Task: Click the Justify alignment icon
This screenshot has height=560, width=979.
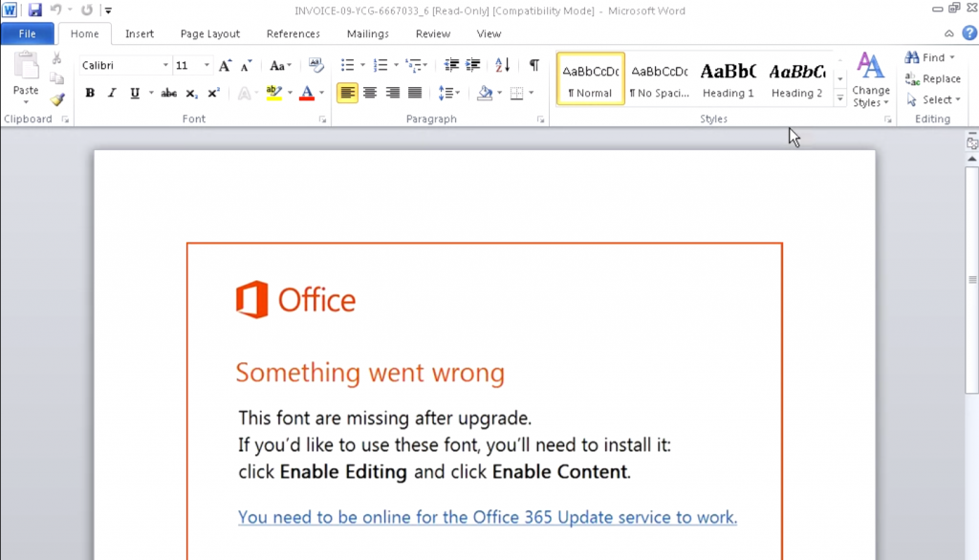Action: pyautogui.click(x=415, y=93)
